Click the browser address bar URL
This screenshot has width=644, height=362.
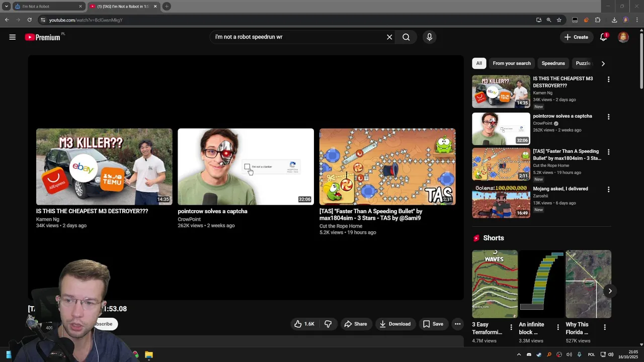pyautogui.click(x=86, y=20)
